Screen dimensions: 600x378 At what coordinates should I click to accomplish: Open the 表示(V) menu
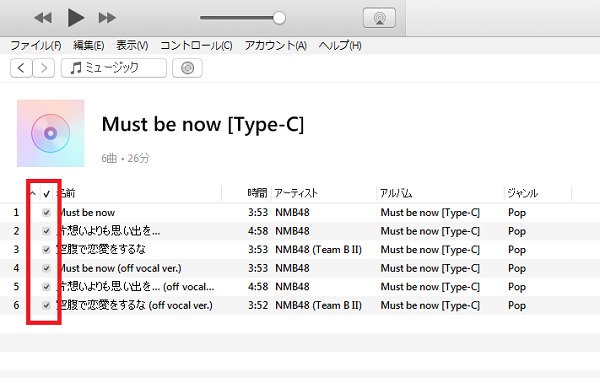[x=132, y=46]
